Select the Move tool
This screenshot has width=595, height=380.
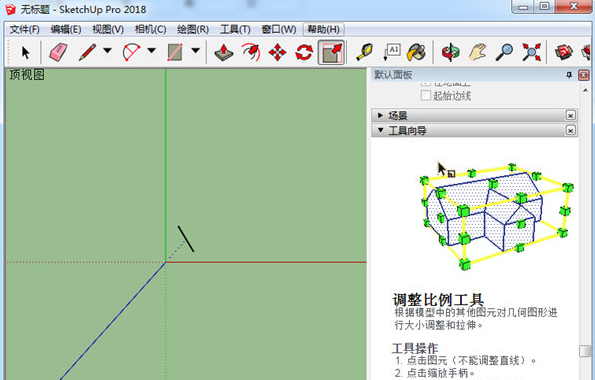pyautogui.click(x=277, y=52)
